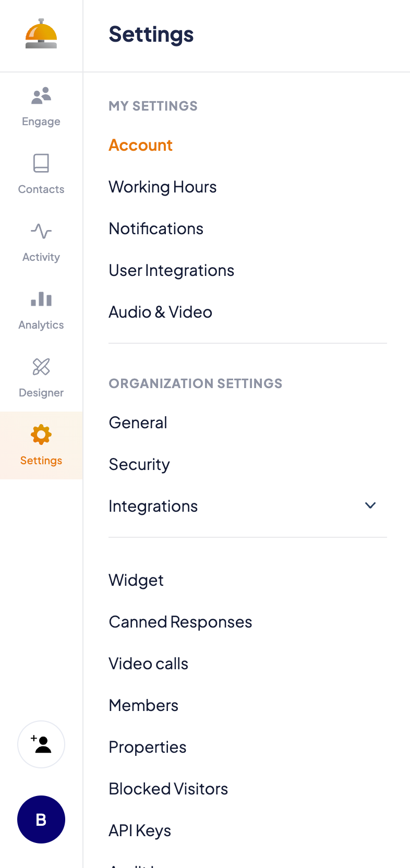Go to Security settings
This screenshot has height=868, width=410.
(x=139, y=464)
